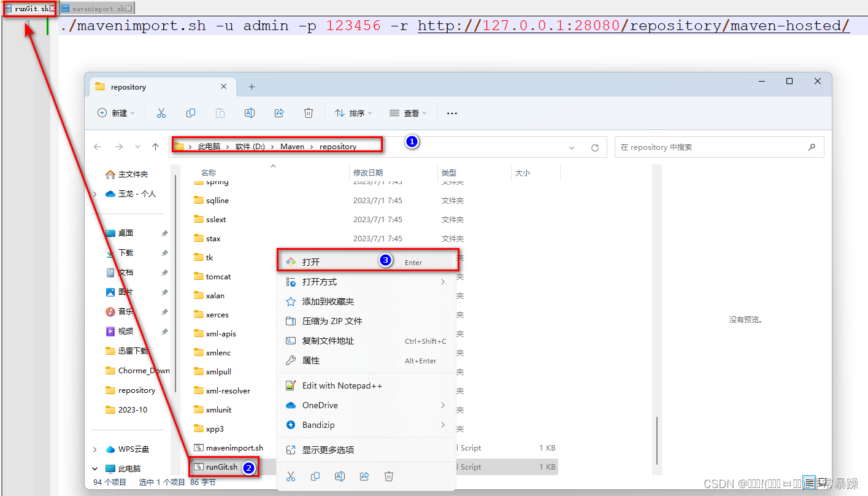This screenshot has width=868, height=496.
Task: Open the three-dot more options menu
Action: 452,113
